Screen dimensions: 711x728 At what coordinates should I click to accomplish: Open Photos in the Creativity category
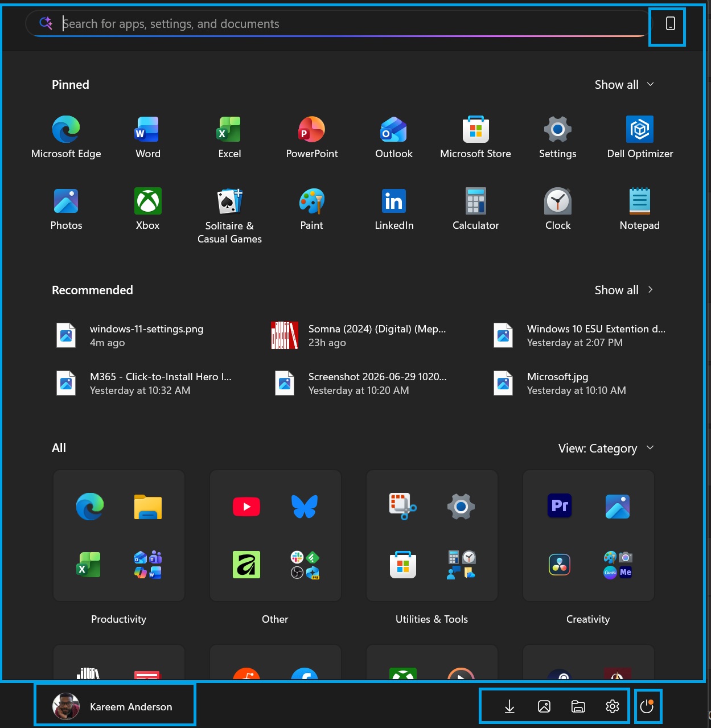pos(618,507)
